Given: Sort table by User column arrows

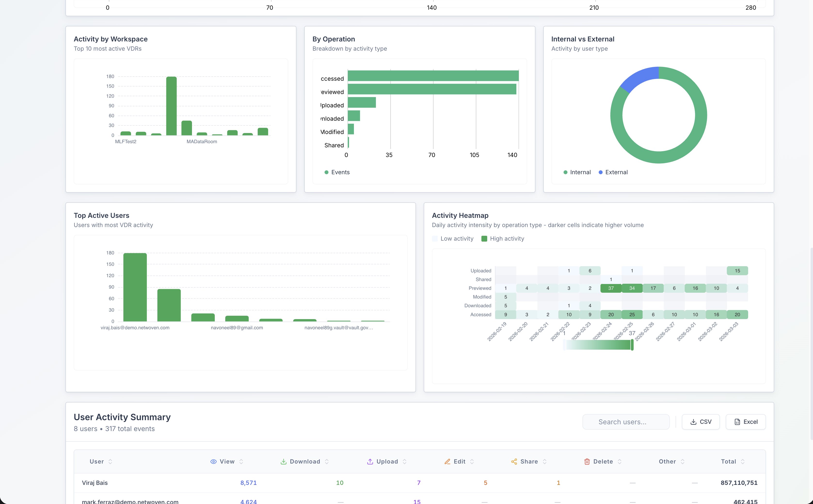Looking at the screenshot, I should point(110,461).
